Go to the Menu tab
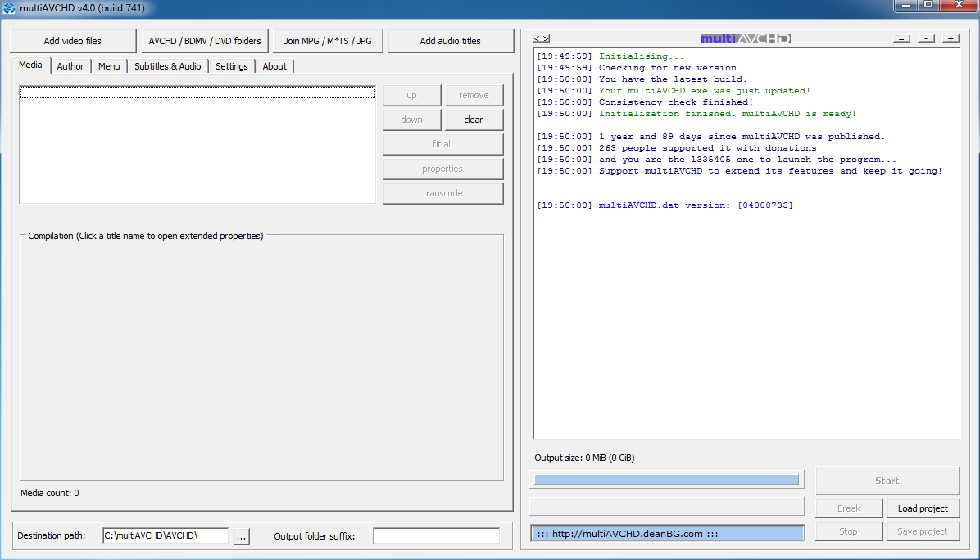 pos(109,66)
